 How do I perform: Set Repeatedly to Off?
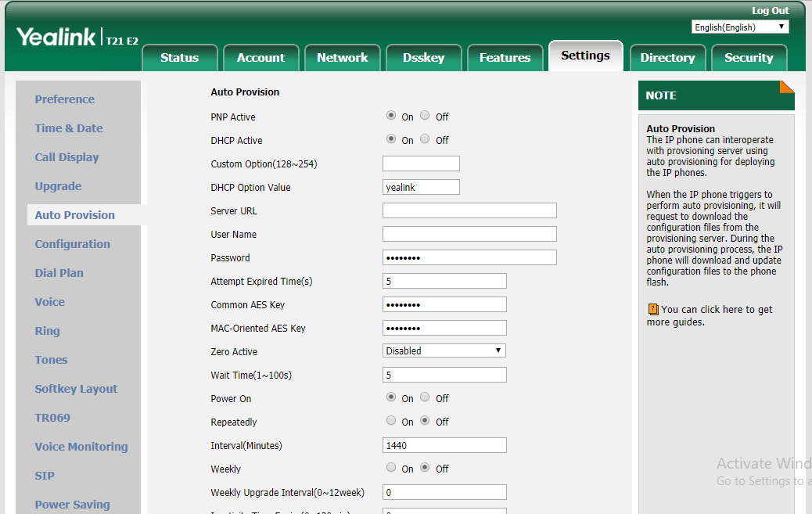pyautogui.click(x=425, y=421)
